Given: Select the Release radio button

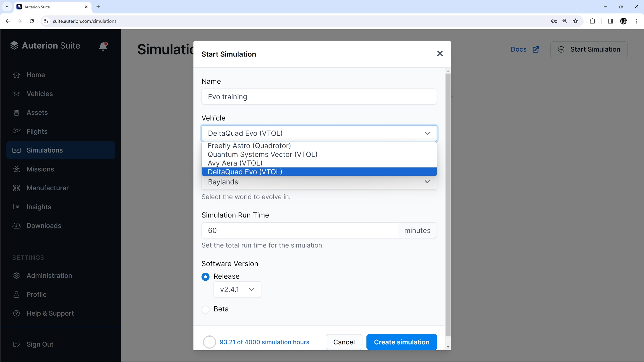Looking at the screenshot, I should (205, 277).
